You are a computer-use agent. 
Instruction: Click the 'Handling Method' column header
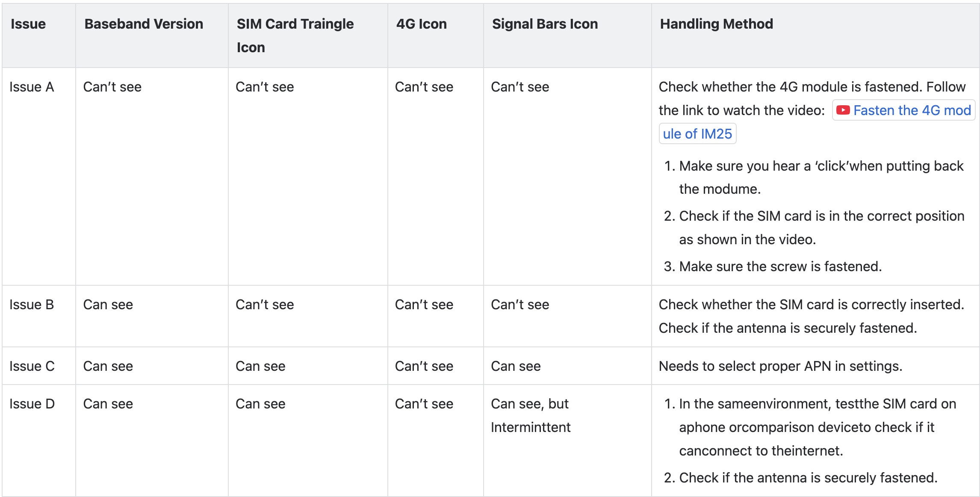pyautogui.click(x=716, y=24)
